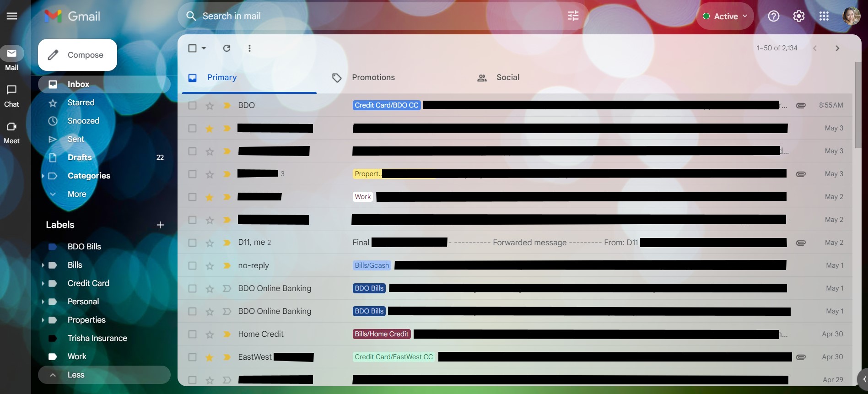Open the Settings gear icon

[x=799, y=16]
